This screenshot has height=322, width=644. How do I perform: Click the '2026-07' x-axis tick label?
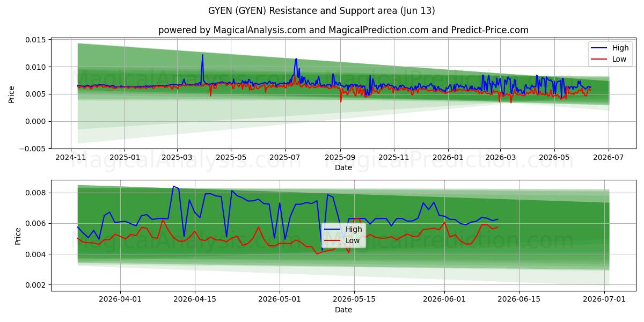pos(608,158)
